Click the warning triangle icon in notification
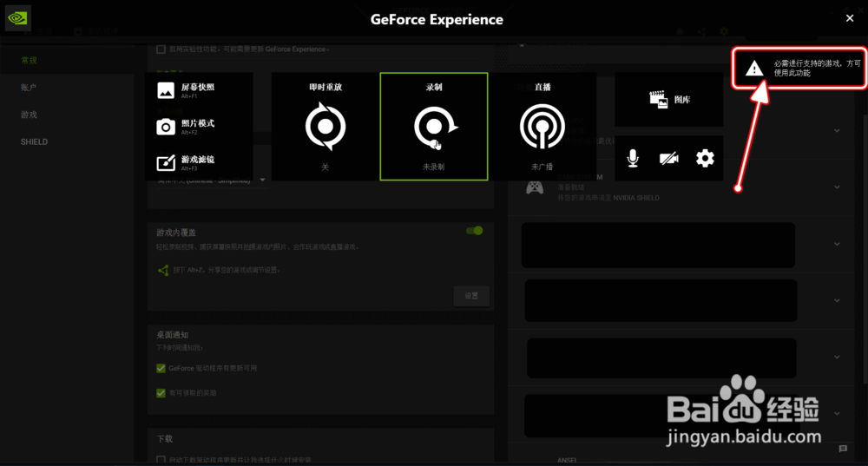 pos(754,69)
